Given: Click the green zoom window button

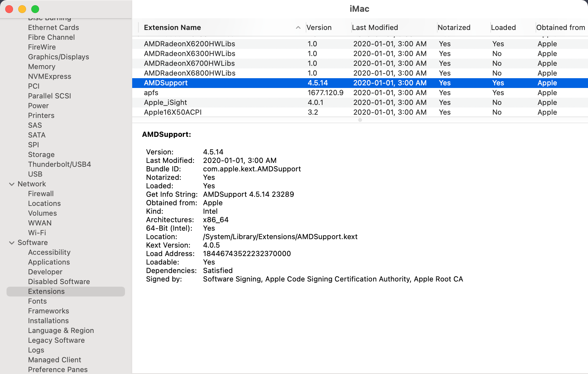Looking at the screenshot, I should (x=35, y=9).
